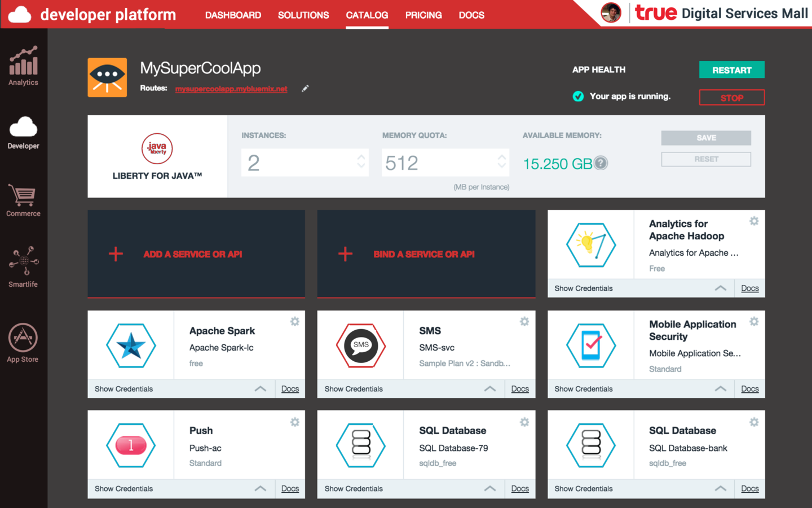Image resolution: width=812 pixels, height=508 pixels.
Task: Go to the Solutions tab
Action: (x=303, y=15)
